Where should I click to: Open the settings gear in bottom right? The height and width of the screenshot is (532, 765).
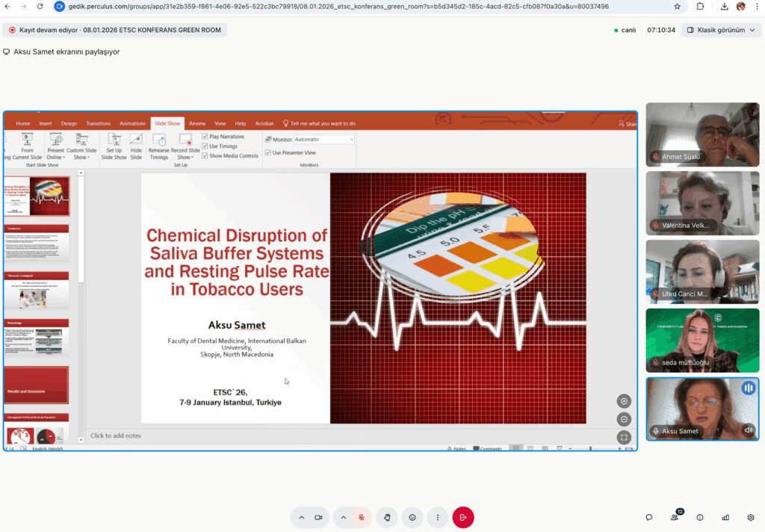coord(751,517)
